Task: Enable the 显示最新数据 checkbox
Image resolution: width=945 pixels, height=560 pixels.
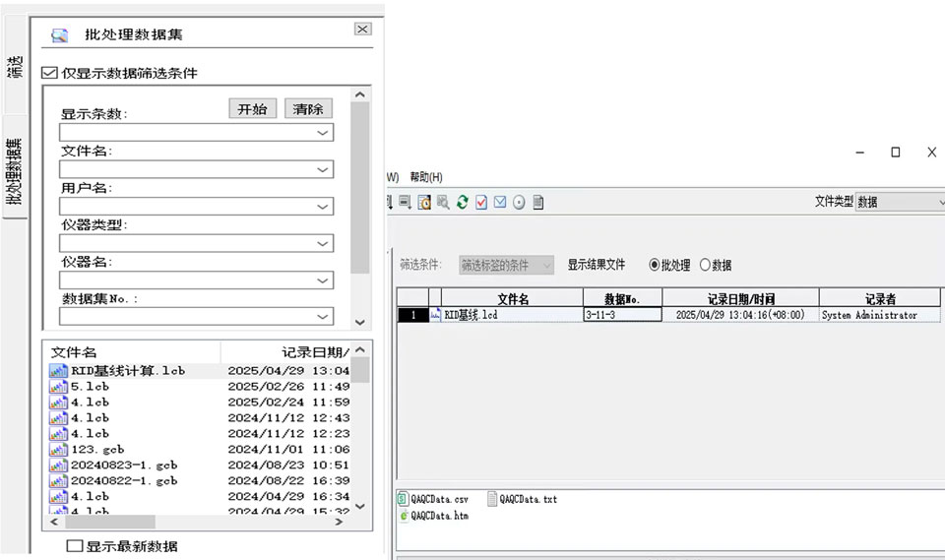Action: point(74,546)
